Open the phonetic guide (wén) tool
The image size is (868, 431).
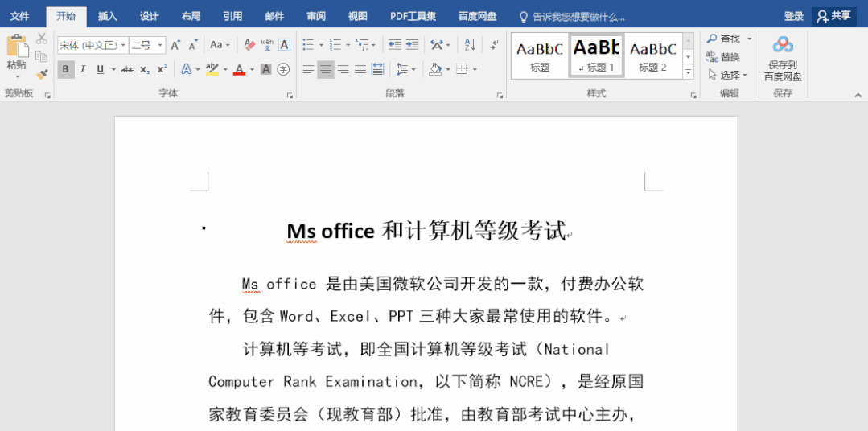click(x=267, y=45)
